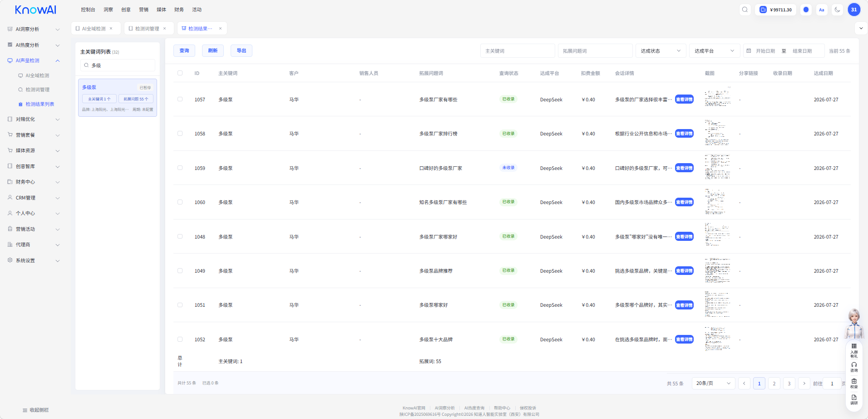Toggle dark mode moon icon
The image size is (868, 419).
[x=837, y=10]
